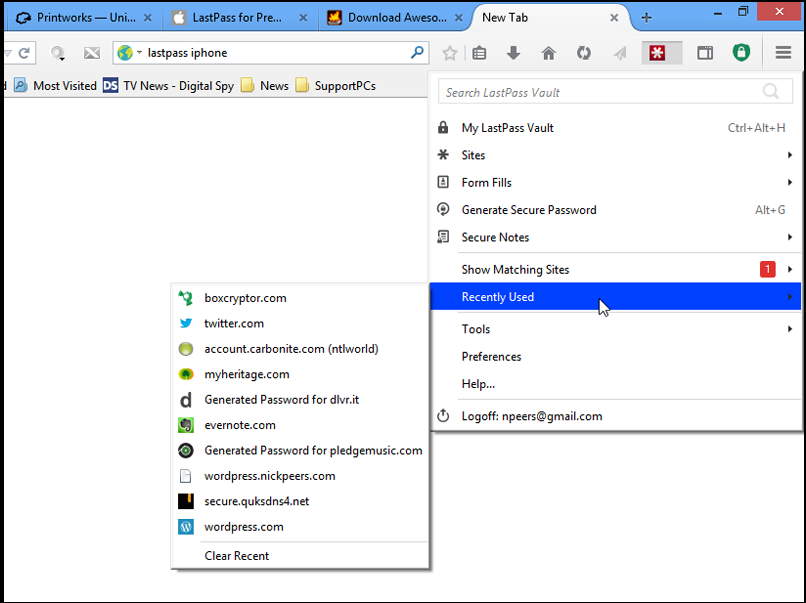Viewport: 806px width, 603px height.
Task: Log off npeers@gmail.com
Action: pyautogui.click(x=615, y=416)
